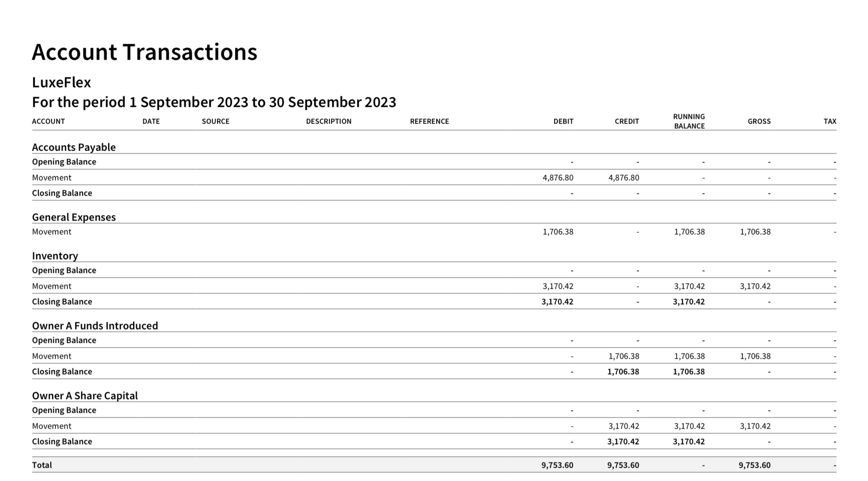Click the DESCRIPTION column header
868x481 pixels.
click(329, 121)
